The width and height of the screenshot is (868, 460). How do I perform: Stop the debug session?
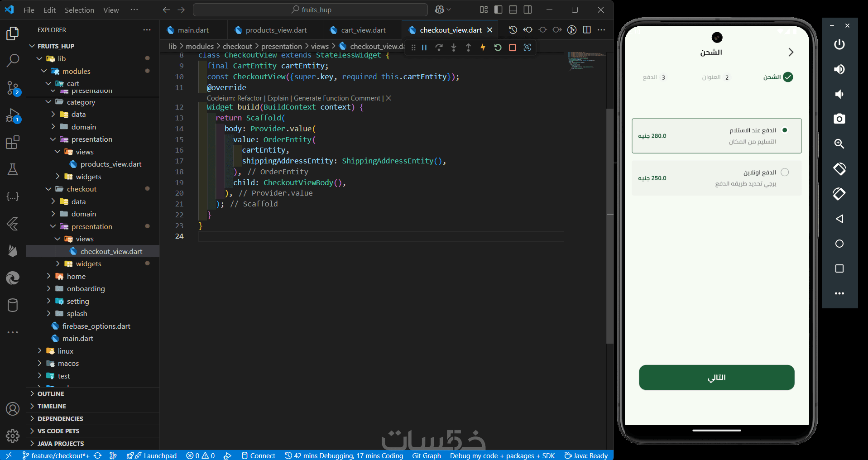pyautogui.click(x=513, y=48)
